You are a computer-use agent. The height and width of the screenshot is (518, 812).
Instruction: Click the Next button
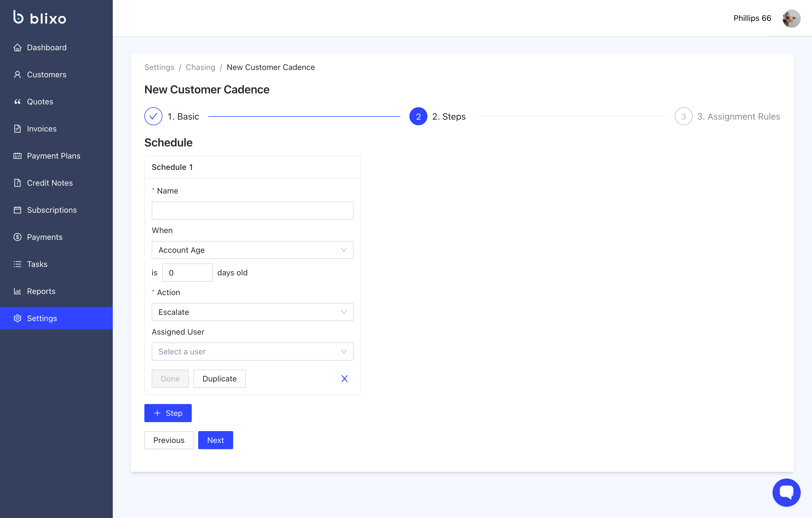click(x=215, y=440)
